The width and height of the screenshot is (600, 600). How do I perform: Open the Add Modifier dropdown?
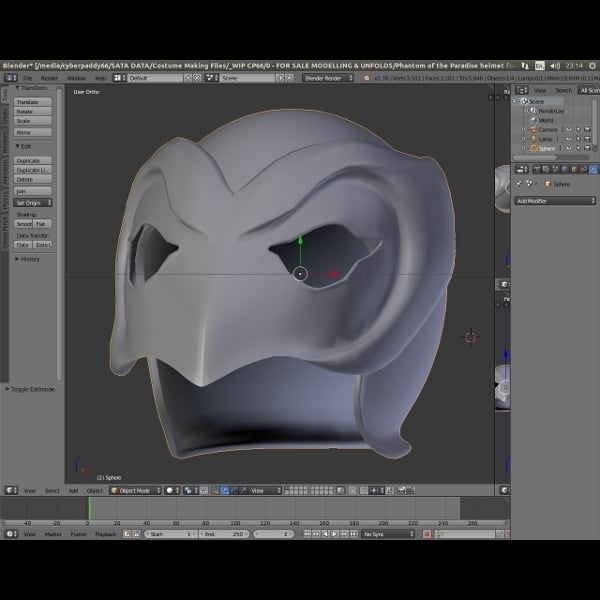(555, 201)
